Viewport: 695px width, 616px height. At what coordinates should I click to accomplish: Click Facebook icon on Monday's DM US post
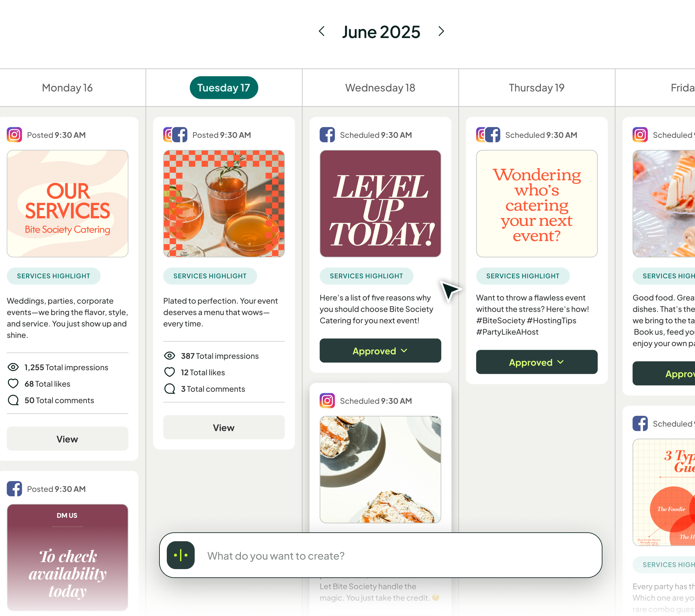pos(14,489)
